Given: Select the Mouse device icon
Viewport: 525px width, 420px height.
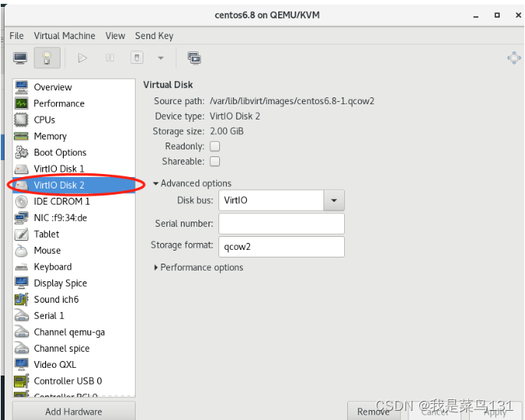Looking at the screenshot, I should (21, 251).
